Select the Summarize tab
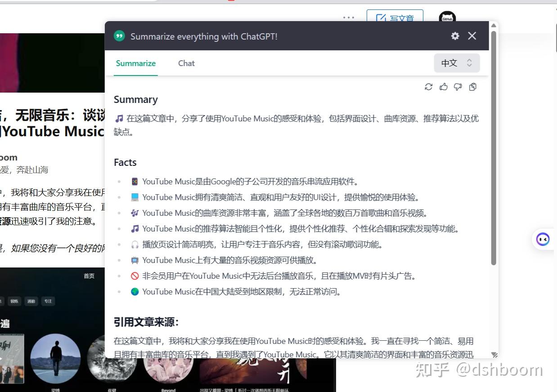Viewport: 557px width, 392px height. point(136,63)
